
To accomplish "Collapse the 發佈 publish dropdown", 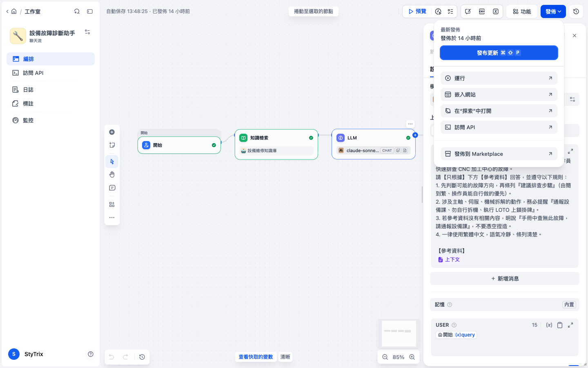I will tap(553, 11).
